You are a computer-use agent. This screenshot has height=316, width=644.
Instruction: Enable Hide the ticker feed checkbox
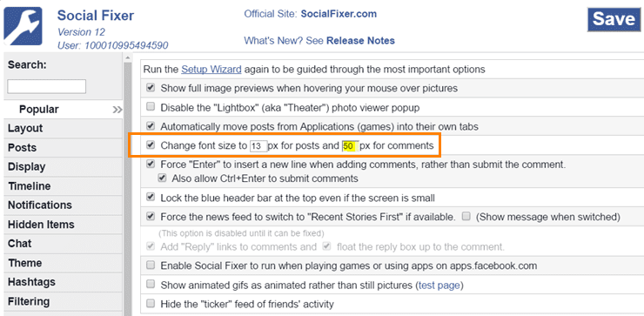[x=151, y=304]
